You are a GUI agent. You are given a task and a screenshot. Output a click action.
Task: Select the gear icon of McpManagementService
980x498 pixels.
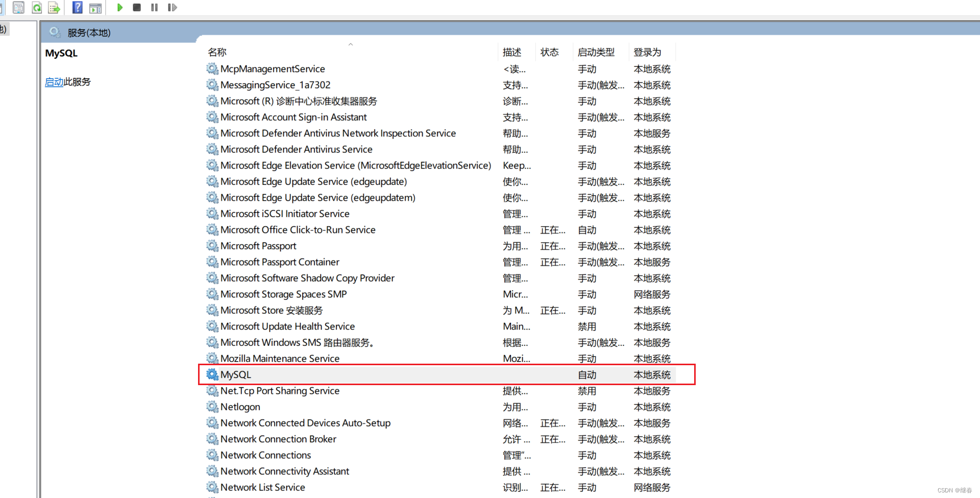[212, 68]
